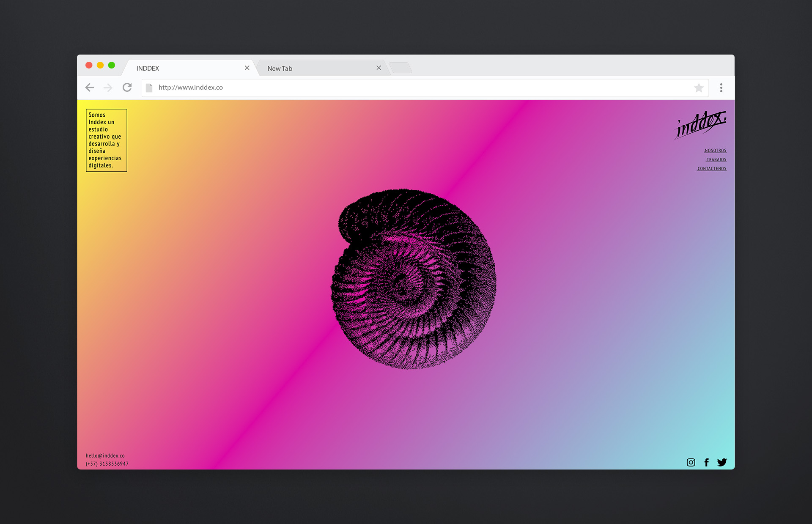Click the hello@inddex.co email address
The width and height of the screenshot is (812, 524).
105,455
